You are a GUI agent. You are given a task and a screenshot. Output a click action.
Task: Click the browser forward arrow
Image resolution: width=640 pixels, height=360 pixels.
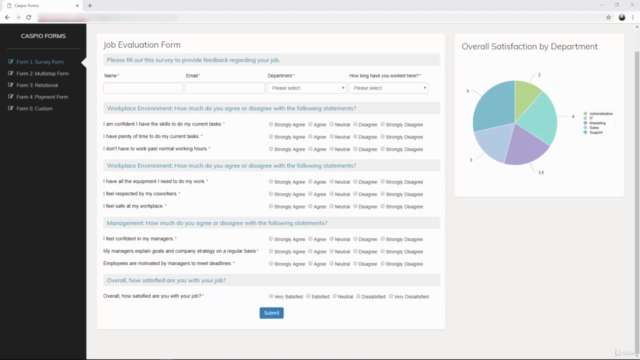18,18
